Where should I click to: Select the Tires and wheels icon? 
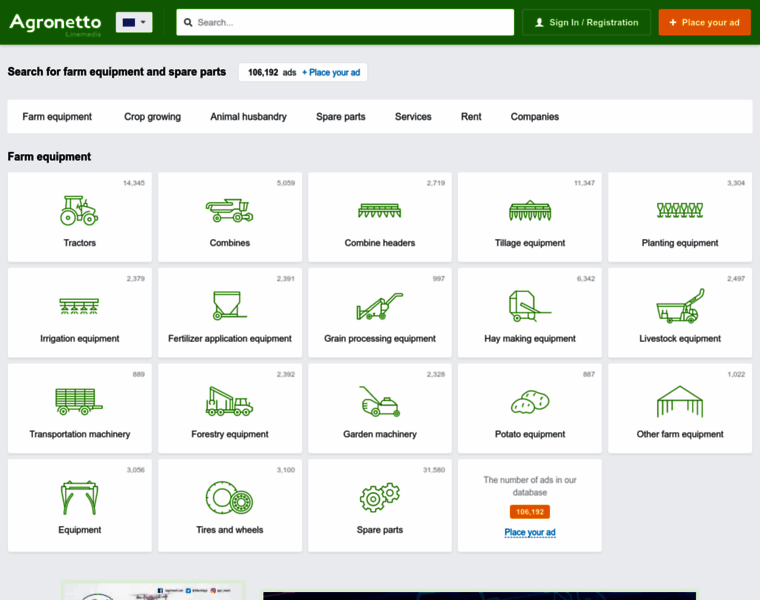click(229, 497)
